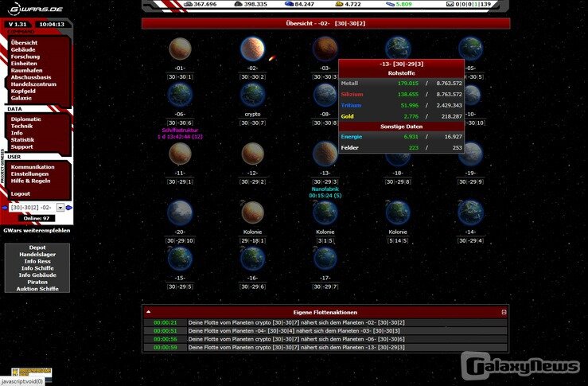Open Abschussbasis menu item
This screenshot has width=588, height=386.
pyautogui.click(x=31, y=77)
